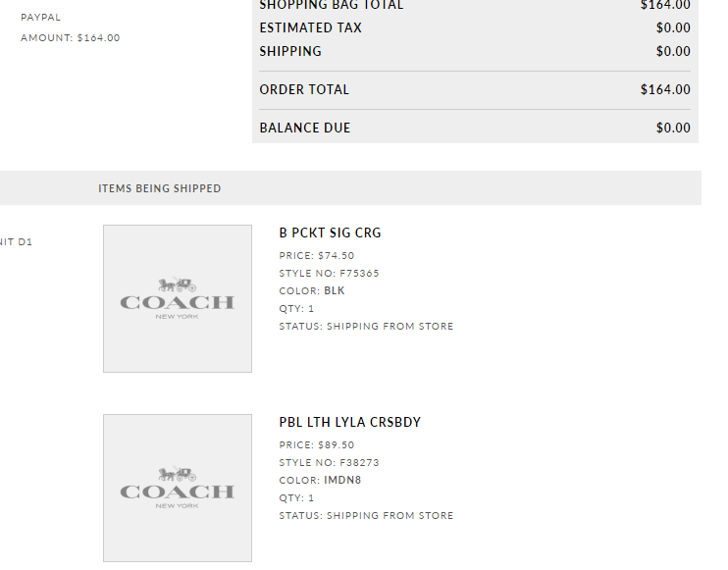
Task: Click the SHIPPING row label in summary
Action: click(x=290, y=51)
